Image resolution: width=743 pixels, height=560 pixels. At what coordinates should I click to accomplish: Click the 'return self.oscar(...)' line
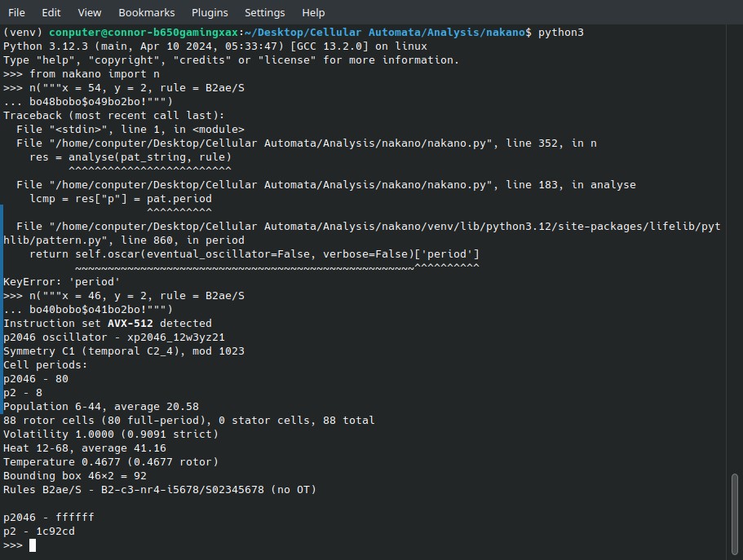pos(254,254)
